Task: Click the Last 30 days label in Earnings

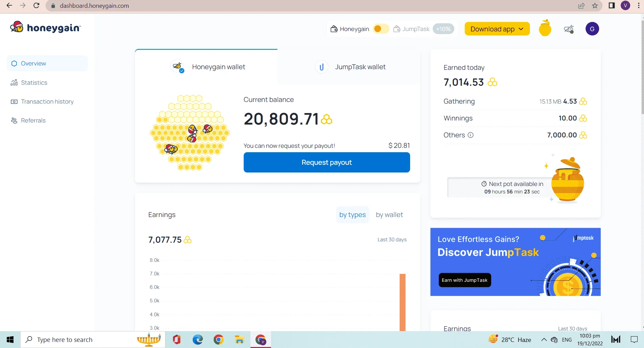Action: (392, 240)
